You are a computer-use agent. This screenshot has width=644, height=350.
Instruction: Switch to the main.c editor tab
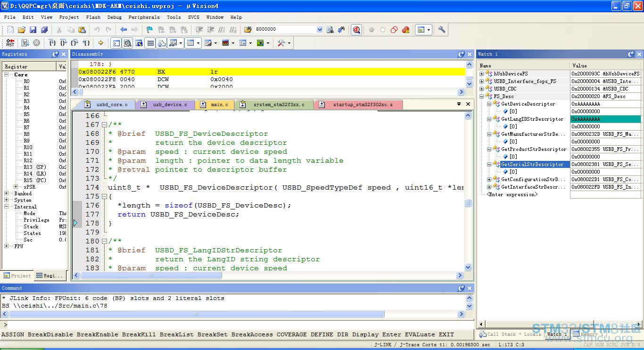(x=215, y=104)
